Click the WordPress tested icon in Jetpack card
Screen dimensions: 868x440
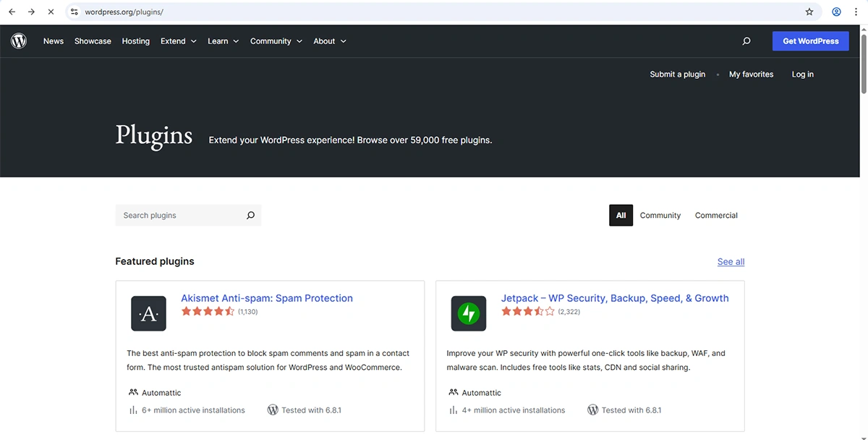(x=592, y=410)
